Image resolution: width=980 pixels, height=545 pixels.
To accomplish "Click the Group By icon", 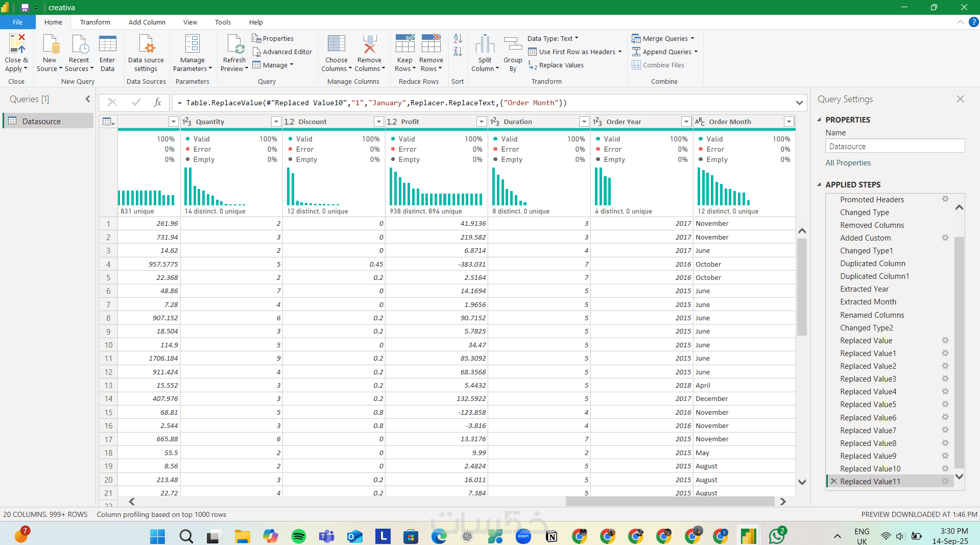I will [x=513, y=44].
